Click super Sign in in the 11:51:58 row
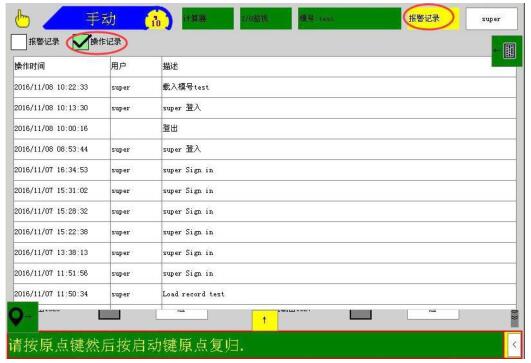Viewport: 531px width, 363px height. point(339,273)
